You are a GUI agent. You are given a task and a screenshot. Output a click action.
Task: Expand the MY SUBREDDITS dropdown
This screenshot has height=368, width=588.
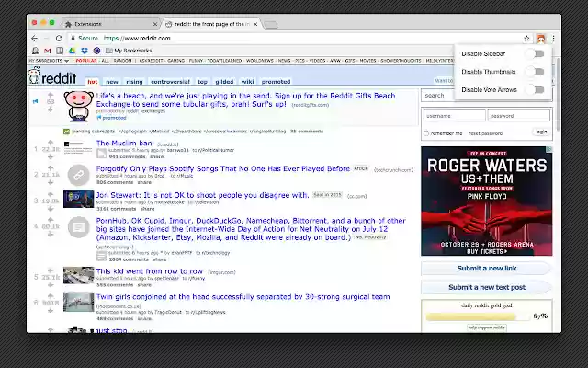[49, 61]
